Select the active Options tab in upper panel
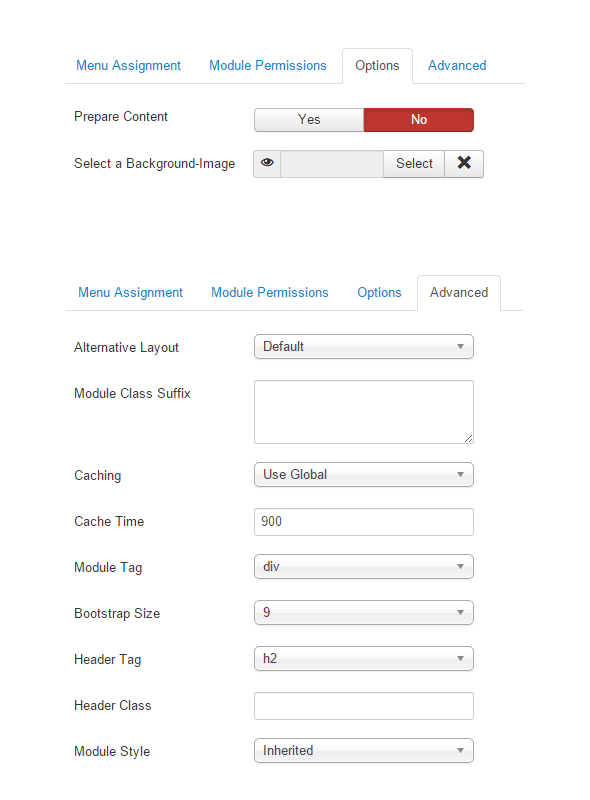 (x=377, y=66)
